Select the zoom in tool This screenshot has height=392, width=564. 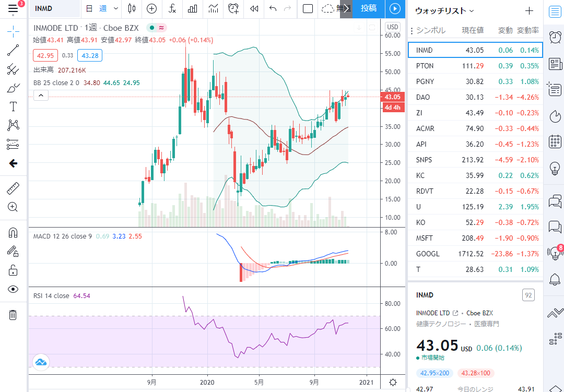[13, 207]
